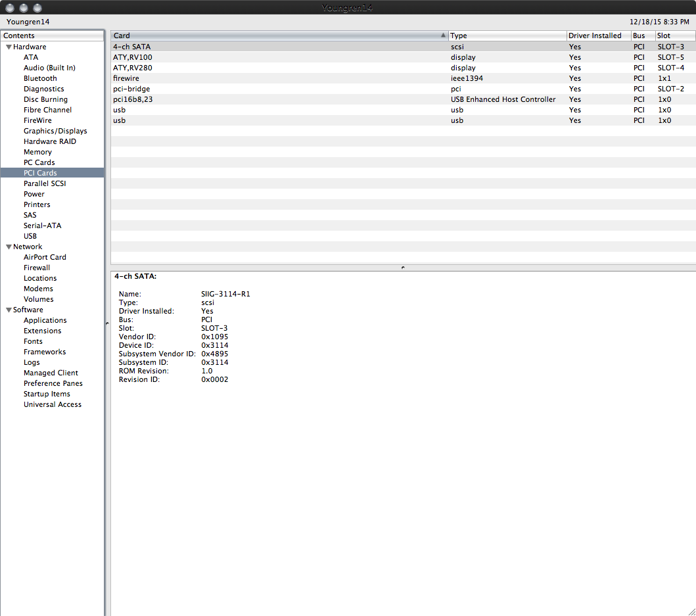Screen dimensions: 696x616
Task: Open Startup Items entry
Action: [x=47, y=394]
